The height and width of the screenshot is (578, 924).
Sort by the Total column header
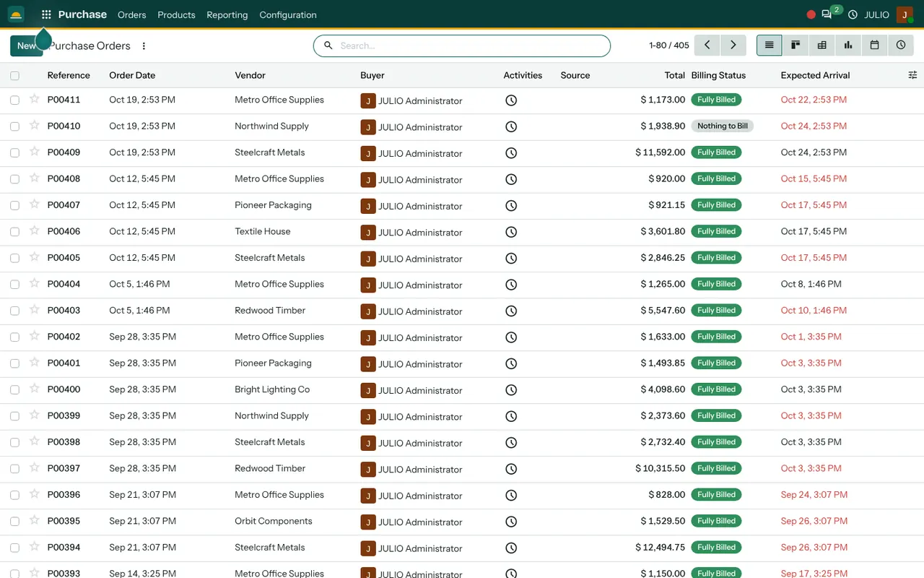tap(675, 75)
